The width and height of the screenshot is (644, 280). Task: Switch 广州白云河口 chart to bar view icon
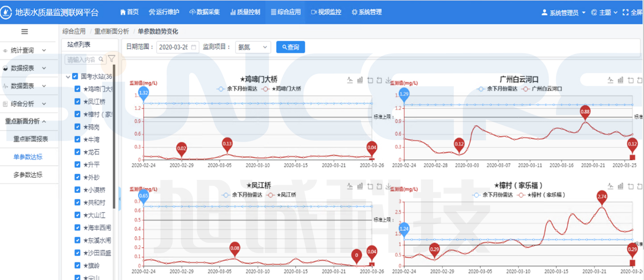pos(620,80)
